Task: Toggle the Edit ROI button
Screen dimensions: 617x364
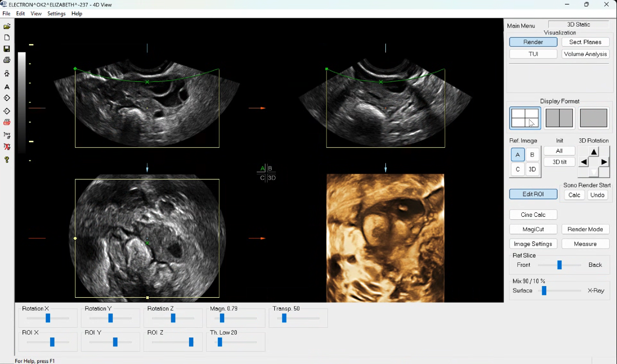Action: (x=533, y=194)
